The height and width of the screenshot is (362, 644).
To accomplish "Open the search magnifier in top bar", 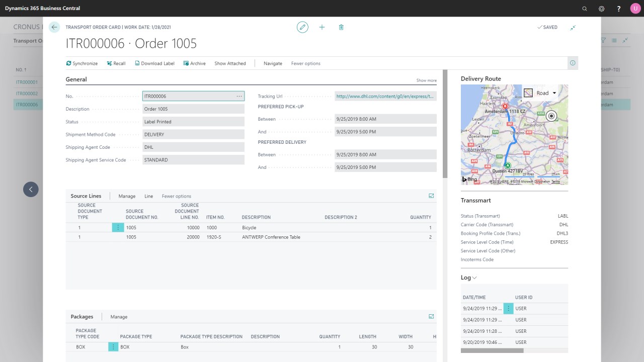I will tap(585, 9).
